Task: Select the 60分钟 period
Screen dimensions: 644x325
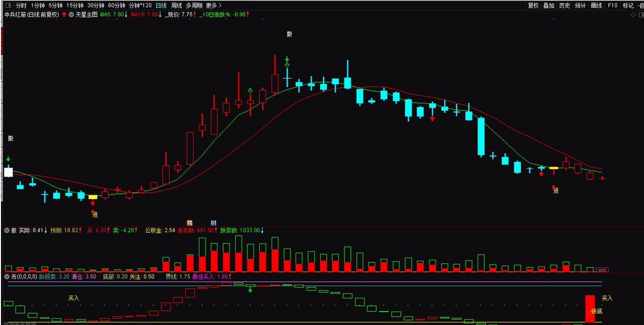Action: (116, 6)
